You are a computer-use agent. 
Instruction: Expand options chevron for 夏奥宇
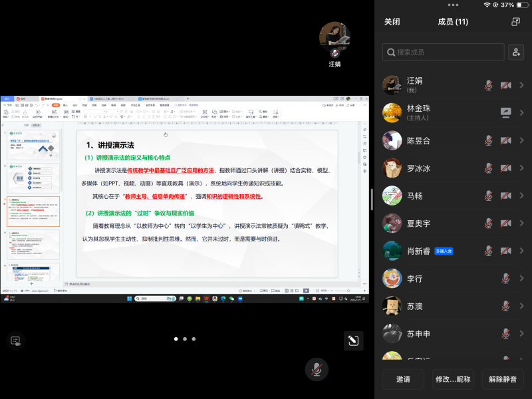click(x=522, y=223)
